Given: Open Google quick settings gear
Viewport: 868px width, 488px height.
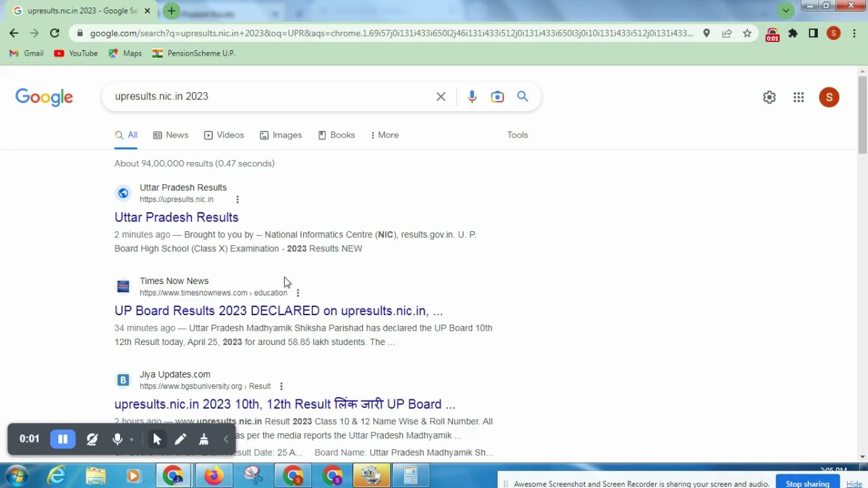Looking at the screenshot, I should (769, 97).
